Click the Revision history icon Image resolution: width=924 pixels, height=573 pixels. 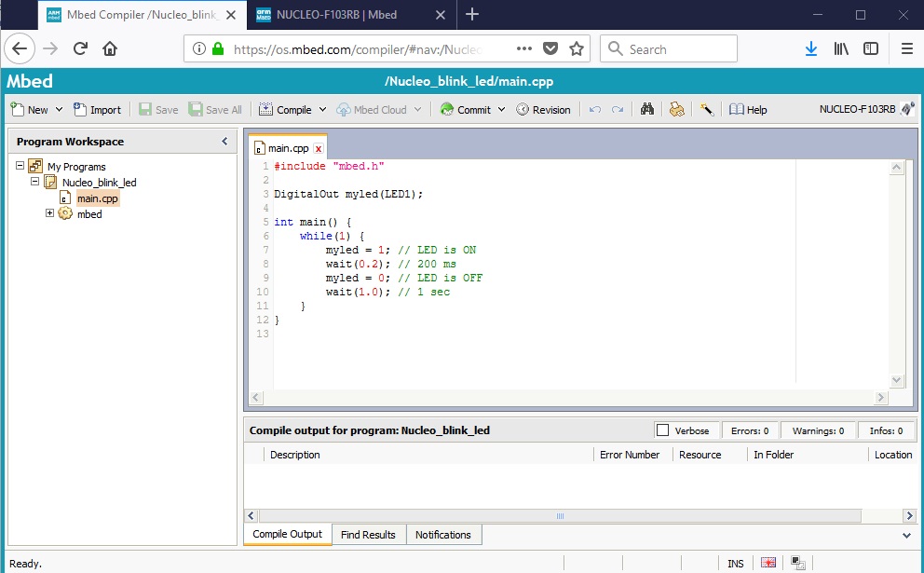click(523, 109)
